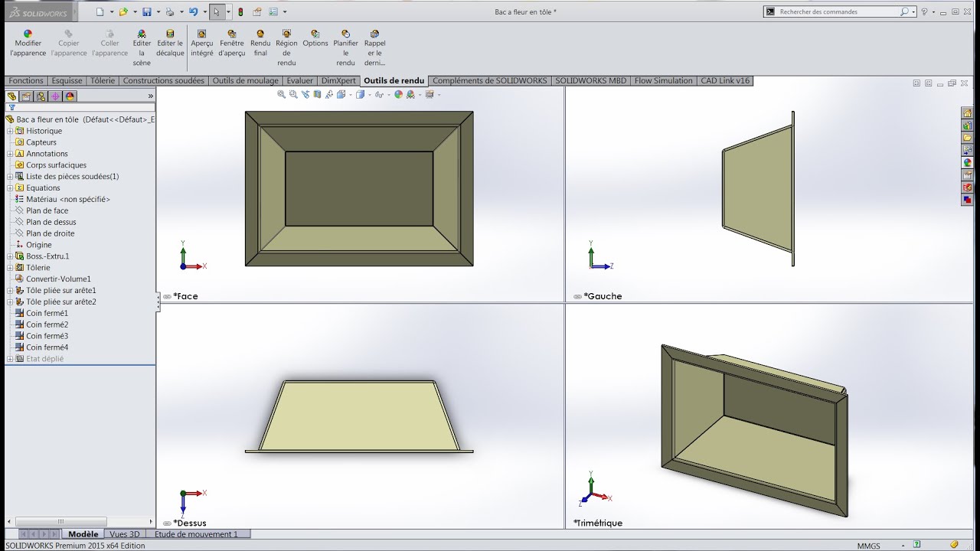Click the *Trimétrique view label
Screen dimensions: 980x551
pyautogui.click(x=598, y=523)
